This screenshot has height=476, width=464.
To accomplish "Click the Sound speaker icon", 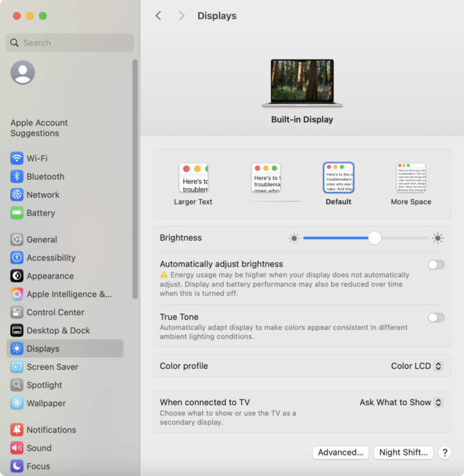I will [16, 448].
